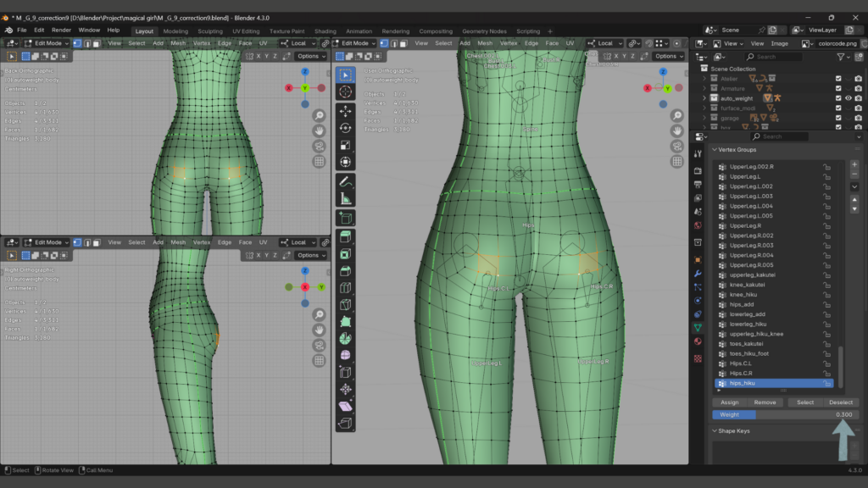Open the Material properties tab
The height and width of the screenshot is (488, 868).
[x=698, y=341]
